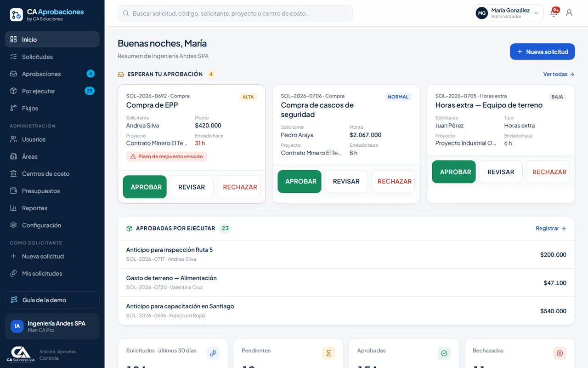
Task: Expand the María González account dropdown chevron
Action: tap(536, 13)
